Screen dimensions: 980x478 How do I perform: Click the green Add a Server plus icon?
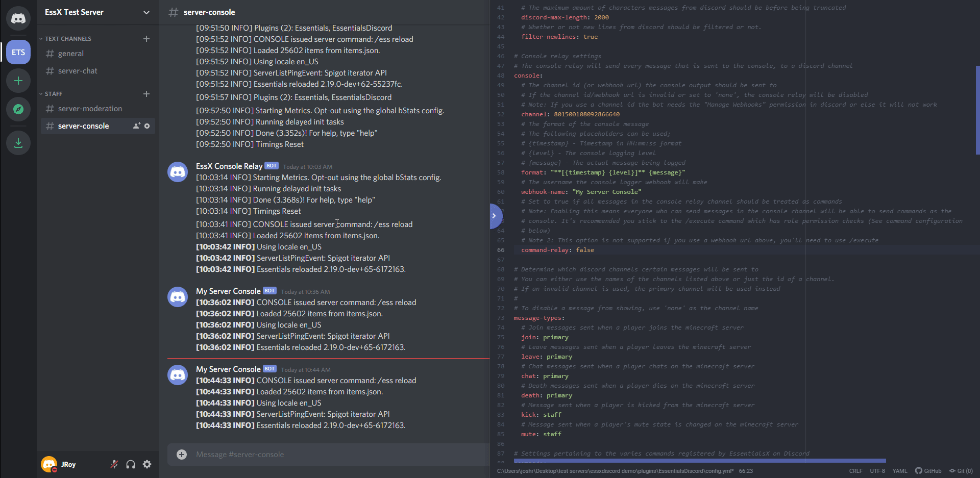pos(18,80)
